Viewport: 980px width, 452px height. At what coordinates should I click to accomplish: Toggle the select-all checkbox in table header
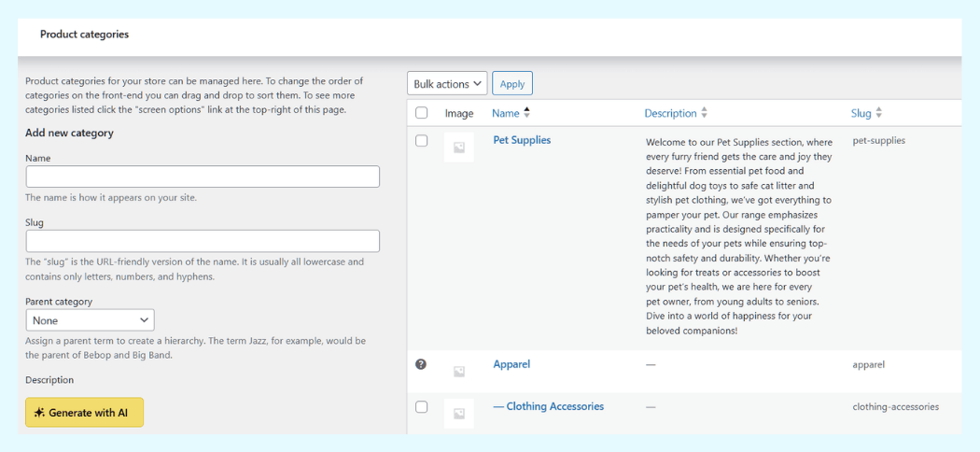point(422,113)
